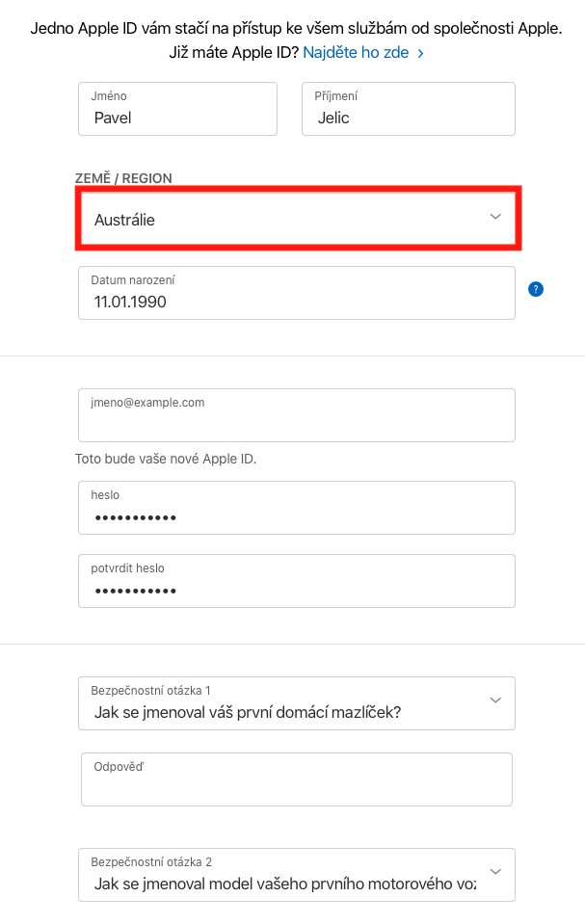Viewport: 585px width, 924px height.
Task: Click the first motor vehicle question text
Action: click(284, 884)
